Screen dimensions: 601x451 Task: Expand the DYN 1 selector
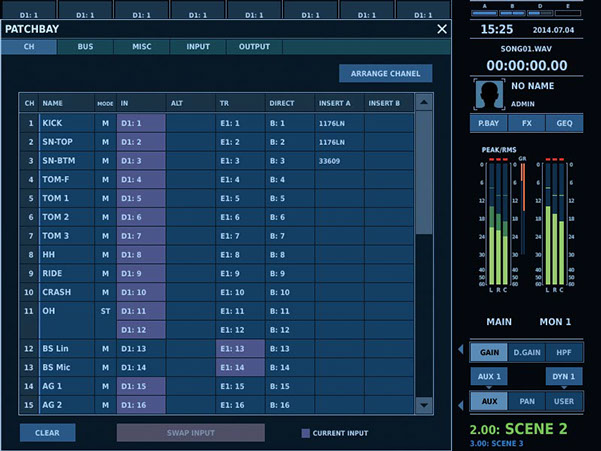pyautogui.click(x=563, y=376)
